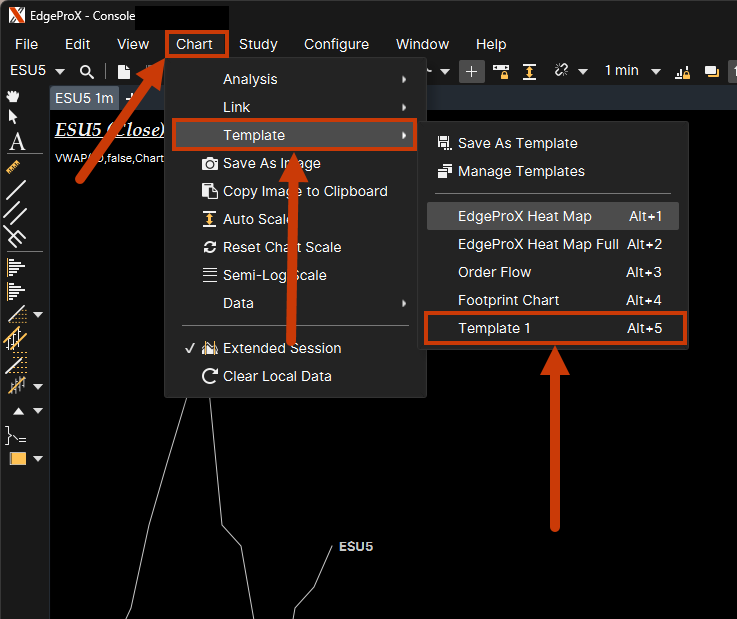Select the pitchfork drawing tool

coord(15,236)
